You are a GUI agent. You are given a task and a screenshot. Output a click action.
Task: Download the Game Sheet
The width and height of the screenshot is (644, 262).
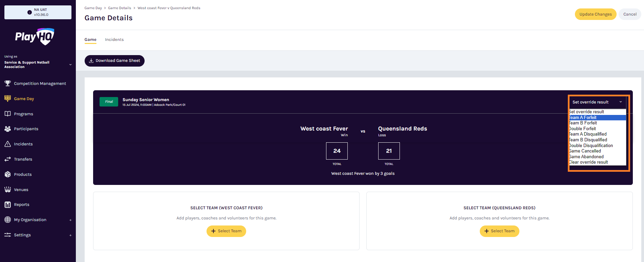114,61
